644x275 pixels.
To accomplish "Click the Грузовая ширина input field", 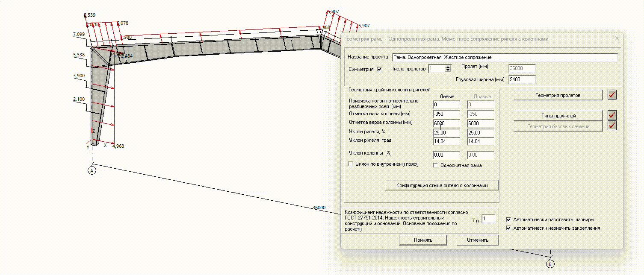I will tap(522, 79).
